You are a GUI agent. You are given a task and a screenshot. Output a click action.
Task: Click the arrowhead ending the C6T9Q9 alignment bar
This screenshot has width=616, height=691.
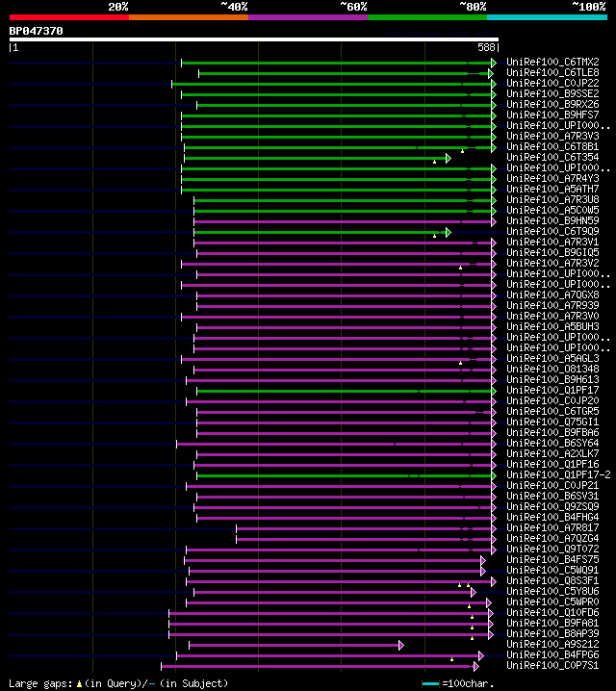click(x=449, y=232)
